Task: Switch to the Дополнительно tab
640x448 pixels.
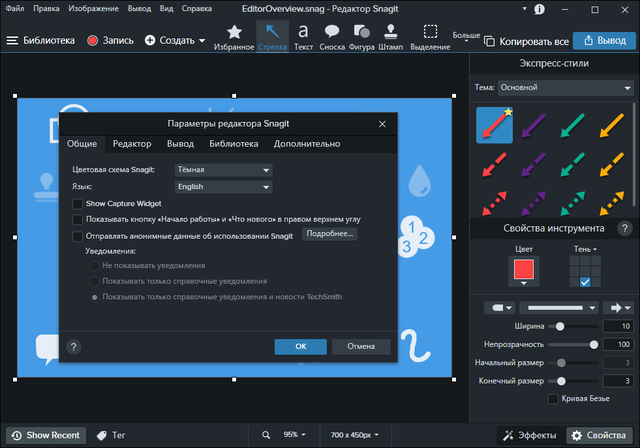Action: pos(307,144)
